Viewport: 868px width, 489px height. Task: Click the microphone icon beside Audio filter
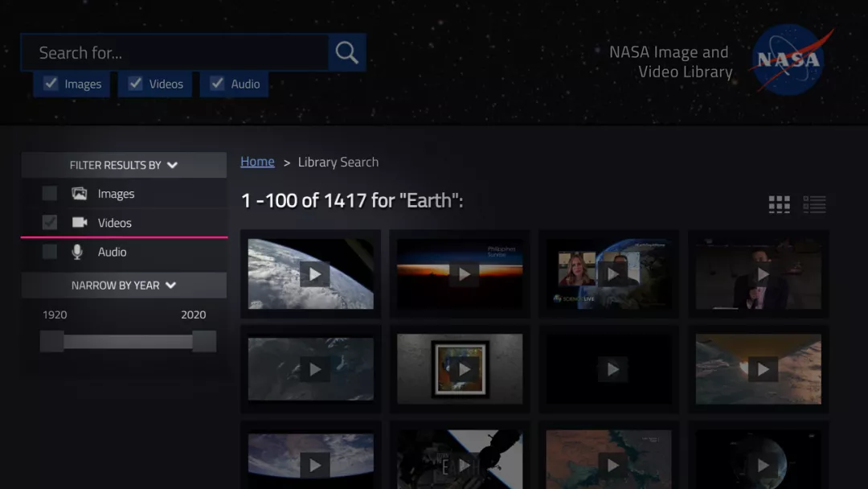pos(77,252)
